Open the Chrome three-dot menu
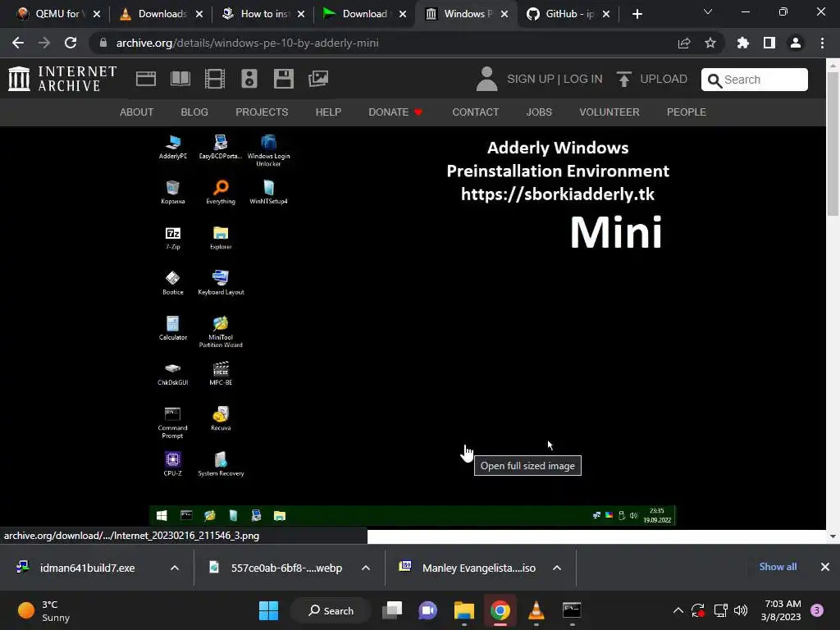The image size is (840, 630). click(822, 43)
